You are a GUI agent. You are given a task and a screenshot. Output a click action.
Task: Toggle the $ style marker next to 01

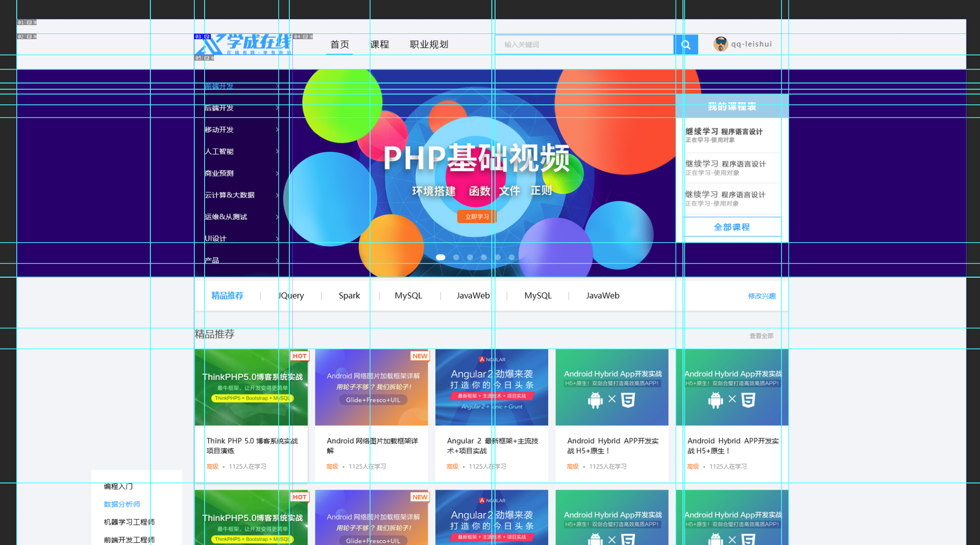35,22
